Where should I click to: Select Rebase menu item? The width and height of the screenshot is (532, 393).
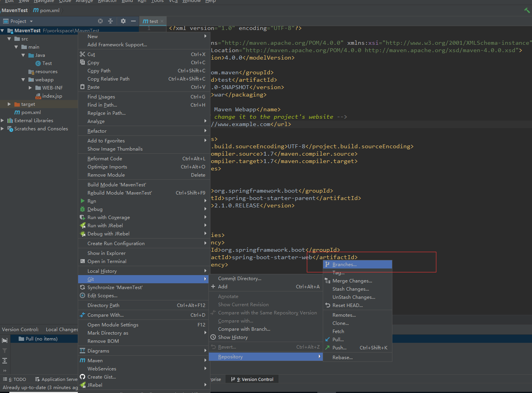coord(357,357)
